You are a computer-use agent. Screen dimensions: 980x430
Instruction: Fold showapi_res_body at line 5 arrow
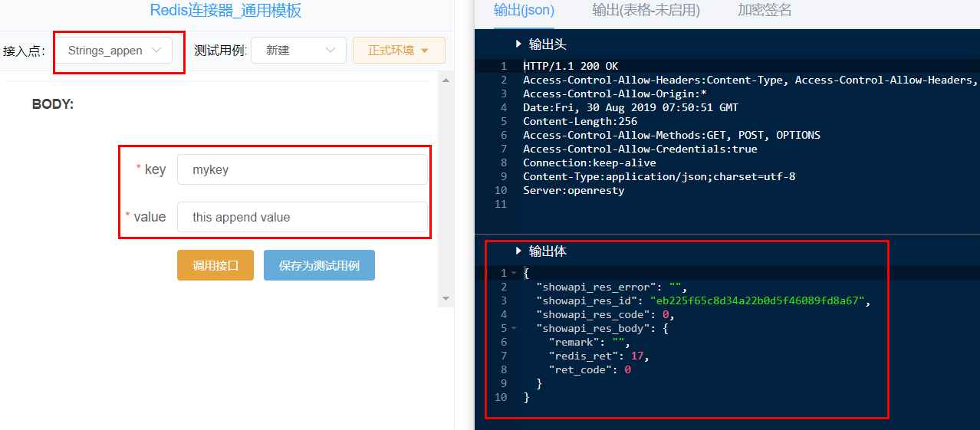click(x=514, y=329)
